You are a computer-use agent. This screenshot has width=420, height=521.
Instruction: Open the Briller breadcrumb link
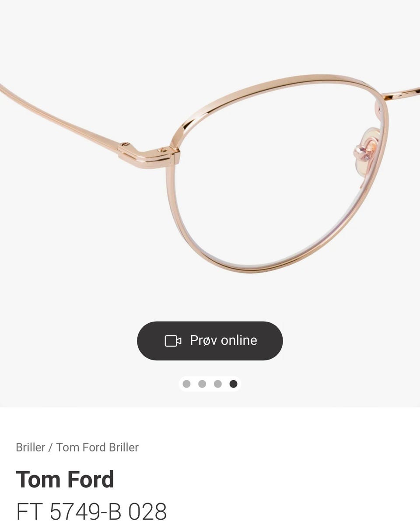click(30, 447)
